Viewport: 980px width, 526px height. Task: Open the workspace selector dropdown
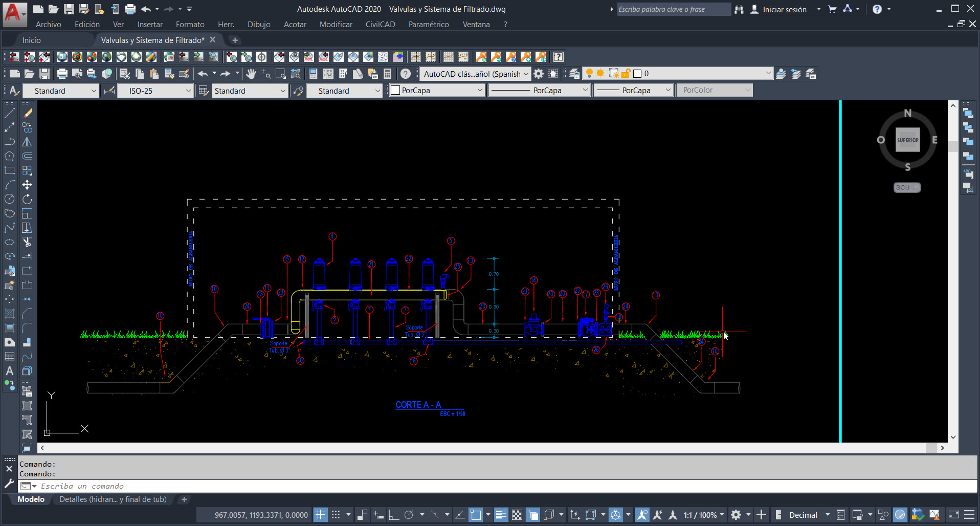(527, 73)
